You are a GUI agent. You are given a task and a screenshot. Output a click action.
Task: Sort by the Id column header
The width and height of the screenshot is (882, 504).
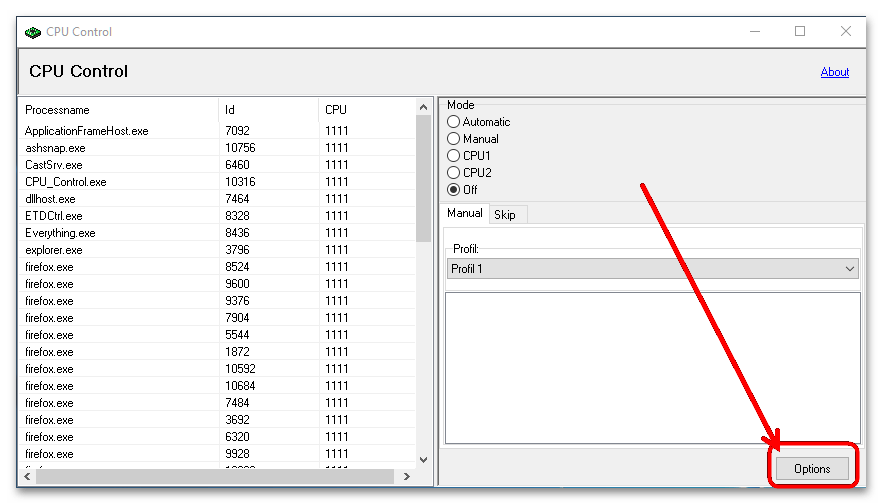[x=268, y=109]
